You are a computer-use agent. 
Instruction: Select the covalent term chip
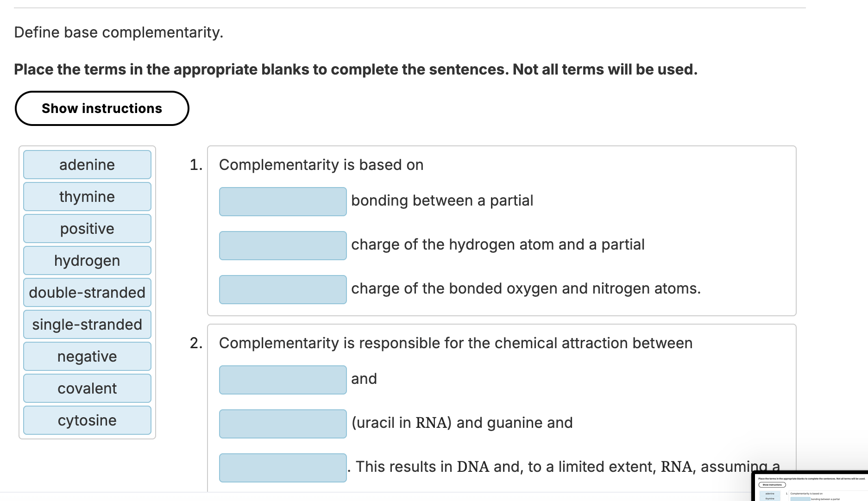pos(87,388)
